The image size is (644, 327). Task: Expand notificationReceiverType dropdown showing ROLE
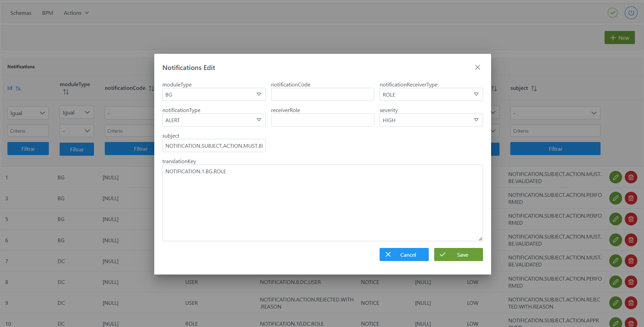point(431,95)
